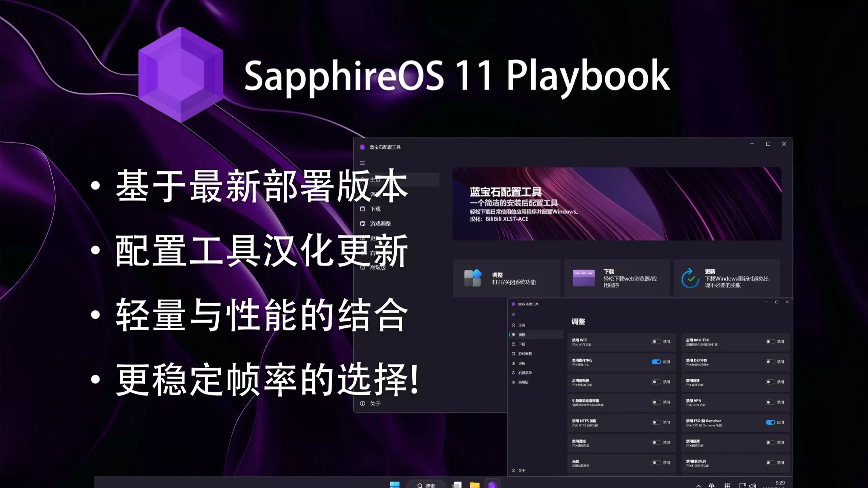Toggle the 禁用预读 switch
The image size is (868, 488).
(770, 443)
